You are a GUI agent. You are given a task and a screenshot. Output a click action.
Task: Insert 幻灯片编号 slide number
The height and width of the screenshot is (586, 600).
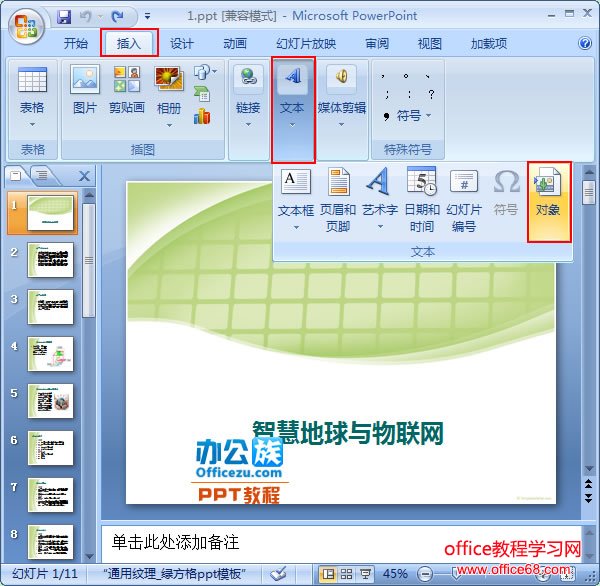pos(463,200)
